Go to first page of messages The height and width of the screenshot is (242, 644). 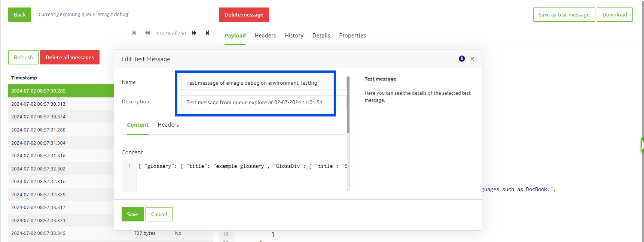pos(134,33)
